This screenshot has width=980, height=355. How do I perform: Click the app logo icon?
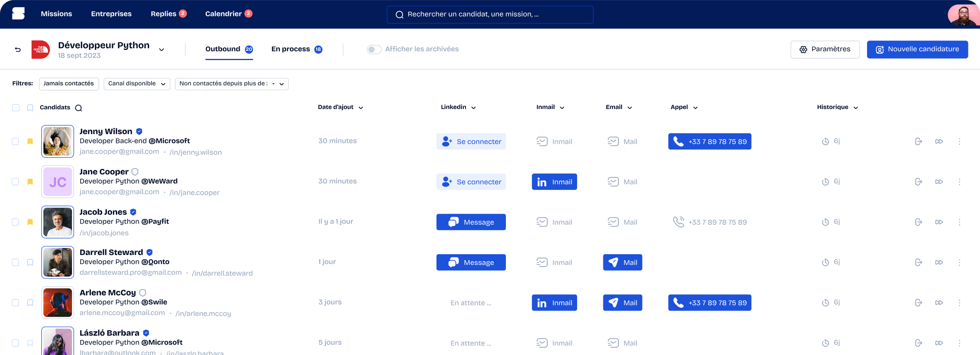pyautogui.click(x=18, y=14)
